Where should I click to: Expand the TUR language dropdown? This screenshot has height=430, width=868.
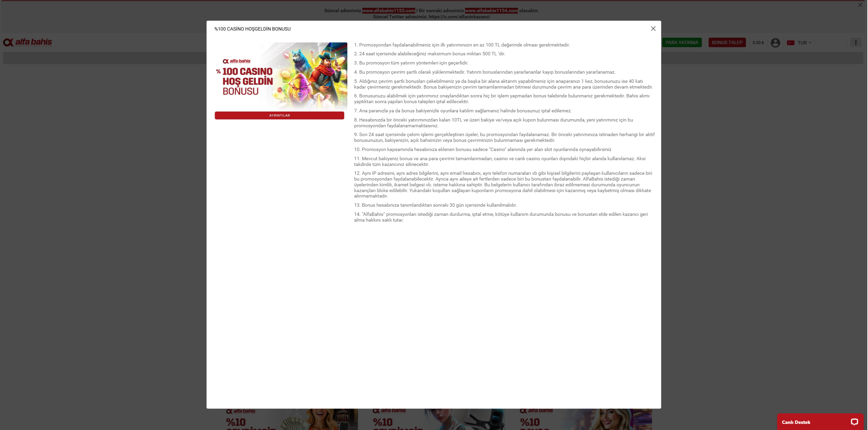coord(804,43)
